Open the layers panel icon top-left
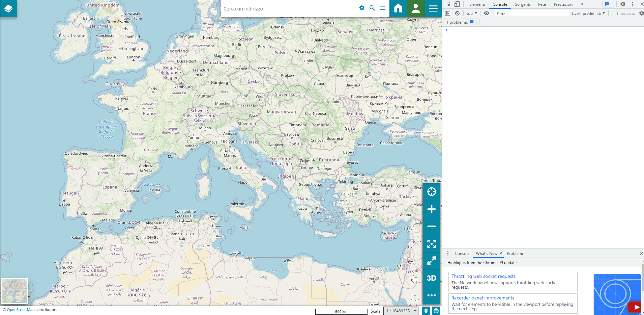 tap(8, 8)
